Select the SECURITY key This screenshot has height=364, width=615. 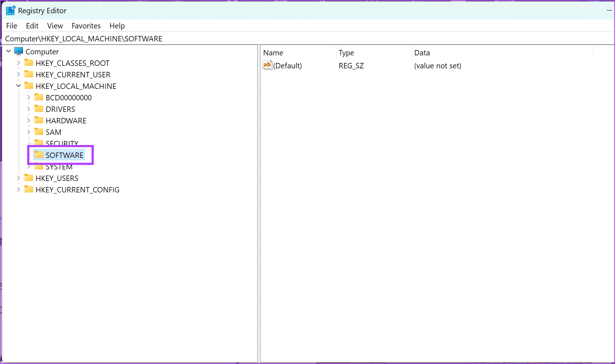[62, 143]
